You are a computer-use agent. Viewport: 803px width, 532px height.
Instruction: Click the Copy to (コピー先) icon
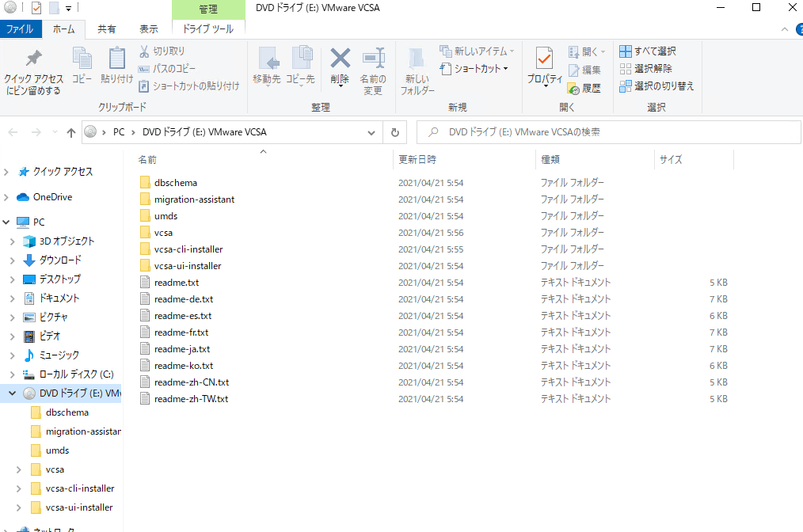(x=303, y=57)
